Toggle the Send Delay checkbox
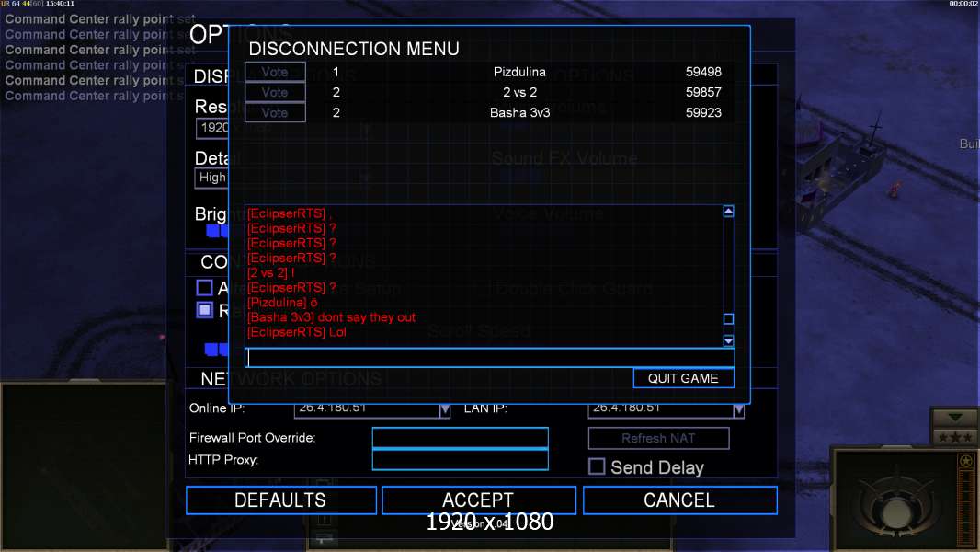This screenshot has width=980, height=552. click(597, 466)
